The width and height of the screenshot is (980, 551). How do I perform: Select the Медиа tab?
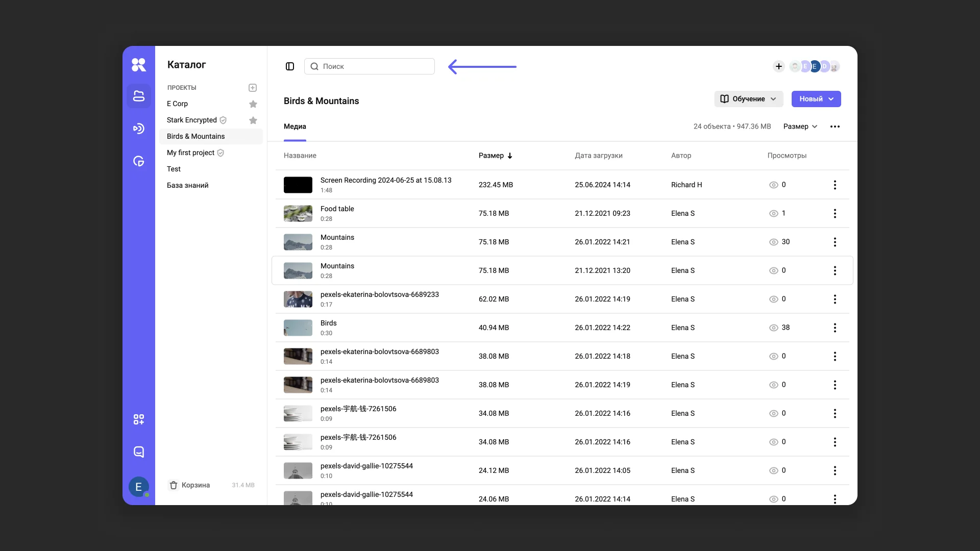coord(295,127)
